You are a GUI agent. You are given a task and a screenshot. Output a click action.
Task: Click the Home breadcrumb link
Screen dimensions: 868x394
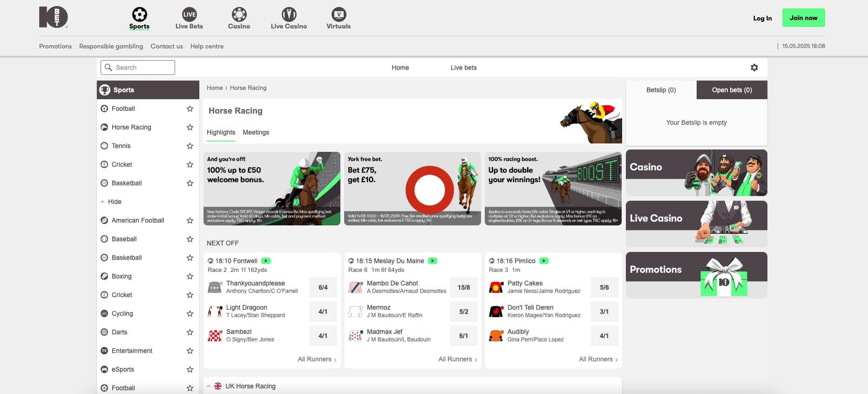point(215,88)
